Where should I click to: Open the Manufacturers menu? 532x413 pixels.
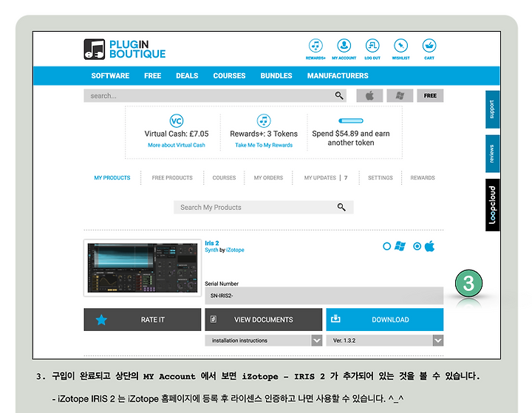(x=338, y=75)
